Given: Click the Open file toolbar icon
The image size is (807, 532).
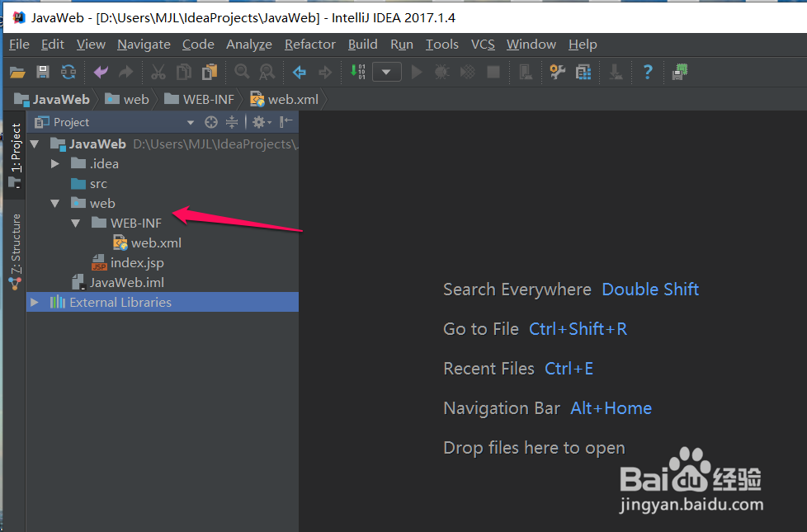Looking at the screenshot, I should pyautogui.click(x=17, y=72).
